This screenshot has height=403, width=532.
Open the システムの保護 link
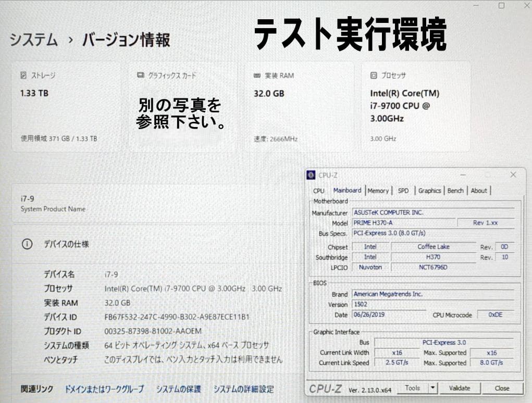point(178,389)
